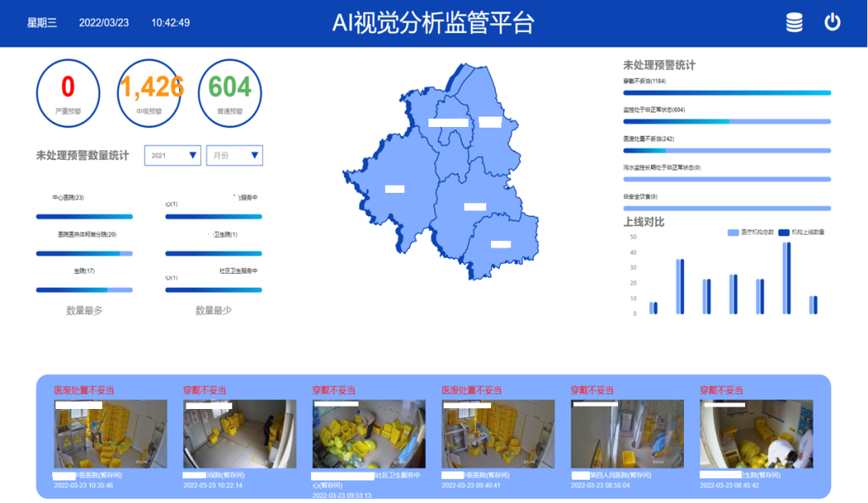This screenshot has height=503, width=868.
Task: Click the database icon in the top bar
Action: coord(794,23)
